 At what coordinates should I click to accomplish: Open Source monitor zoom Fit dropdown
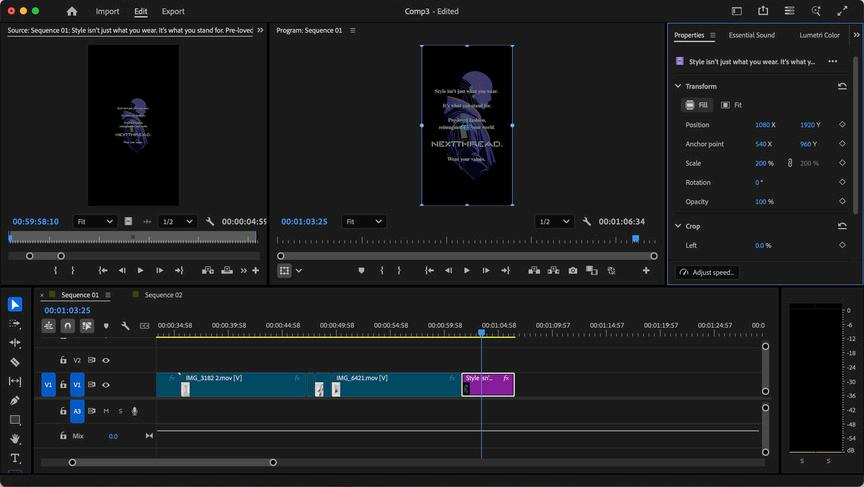(x=95, y=221)
